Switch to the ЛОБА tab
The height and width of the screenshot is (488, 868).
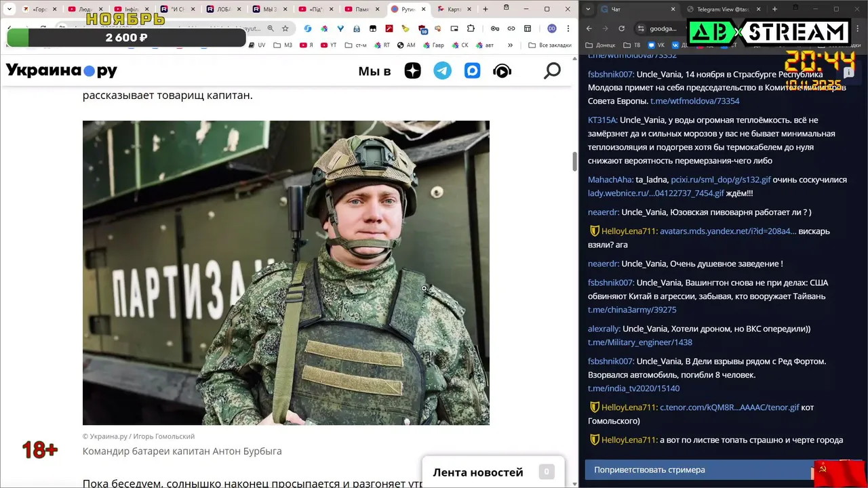coord(224,9)
